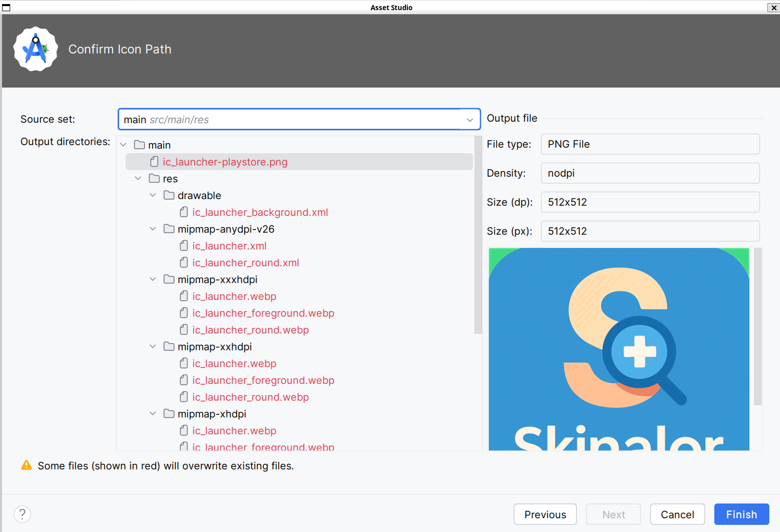Select ic_launcher_foreground.webp under mipmap-xxhdpi
This screenshot has width=780, height=532.
point(263,380)
